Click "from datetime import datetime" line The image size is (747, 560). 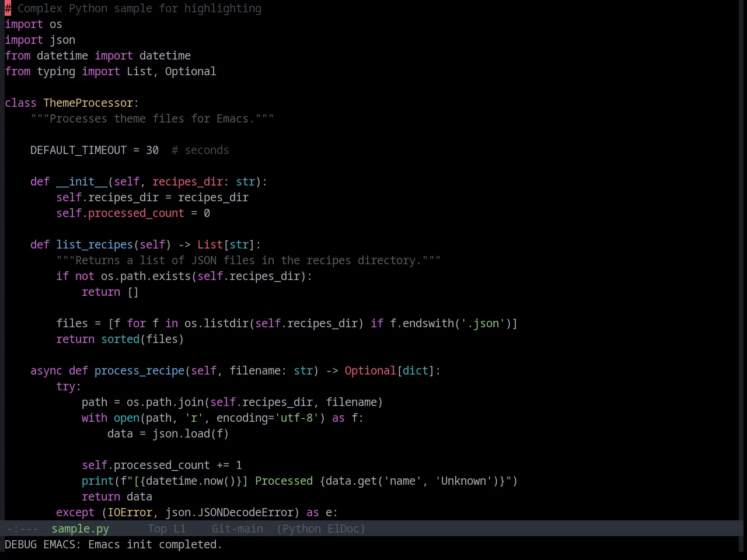click(x=97, y=55)
